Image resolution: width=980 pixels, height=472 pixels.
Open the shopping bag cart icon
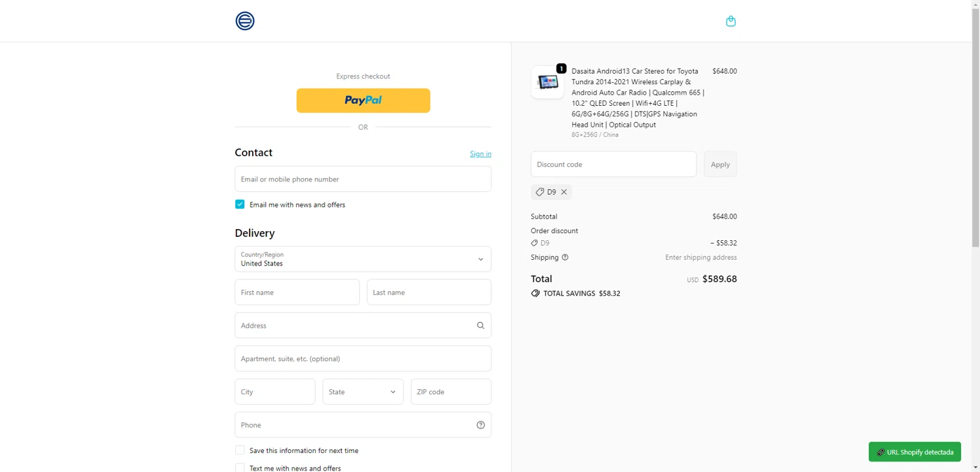731,21
